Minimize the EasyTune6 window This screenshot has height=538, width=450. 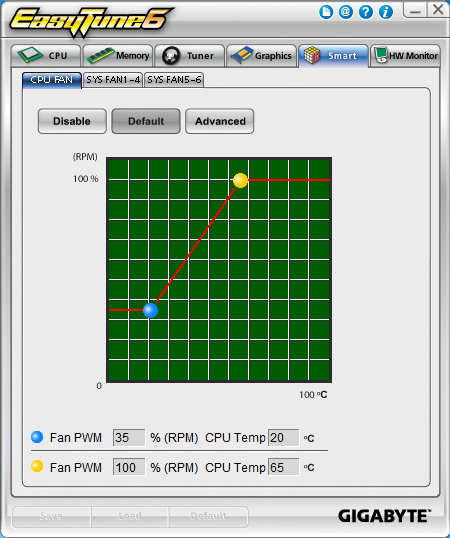[x=415, y=10]
